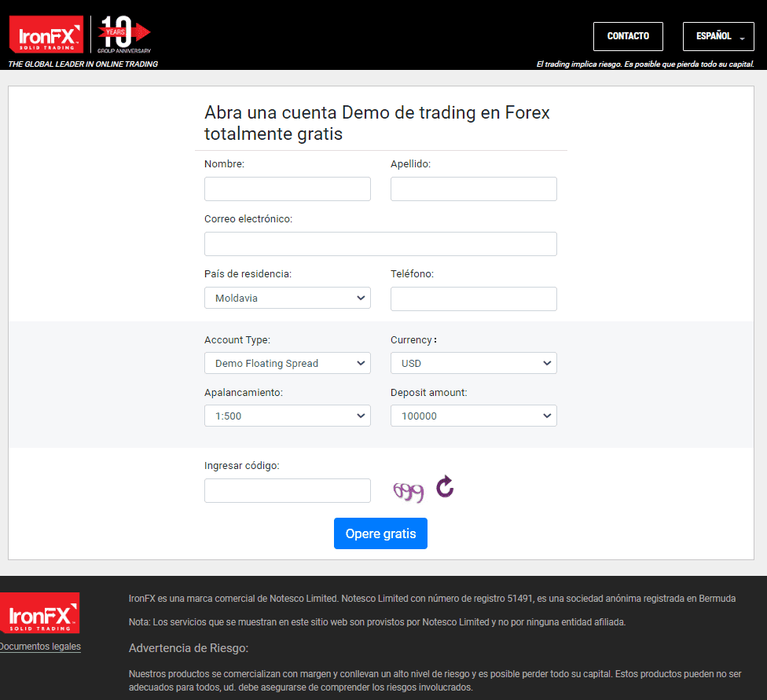Focus the Nombre input field
Screen dimensions: 767x700
287,189
